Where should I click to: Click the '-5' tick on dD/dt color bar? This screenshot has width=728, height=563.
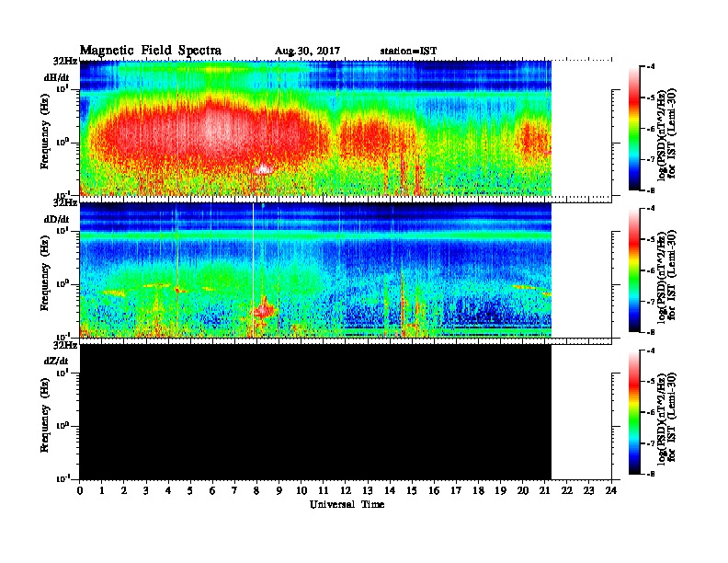pos(650,240)
